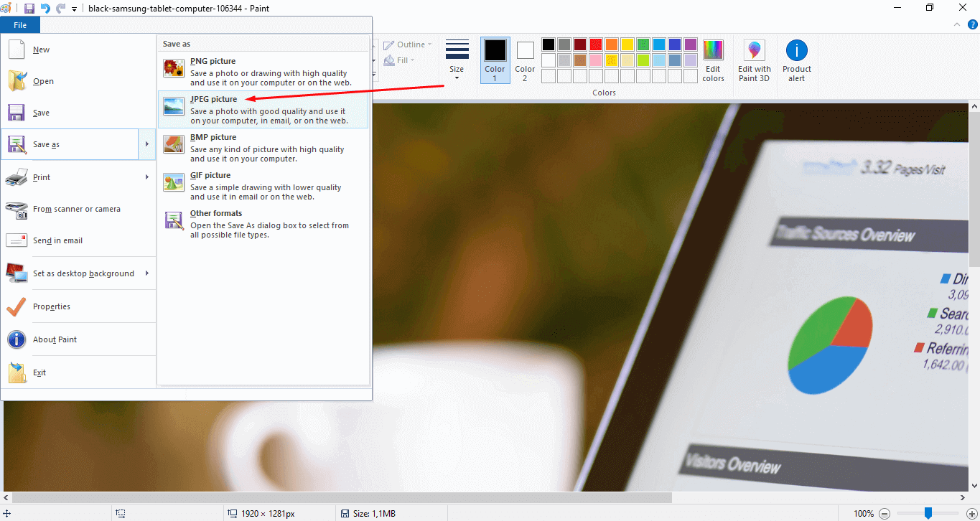Click the horizontal scrollbar thumb
This screenshot has height=521, width=980.
coord(342,497)
